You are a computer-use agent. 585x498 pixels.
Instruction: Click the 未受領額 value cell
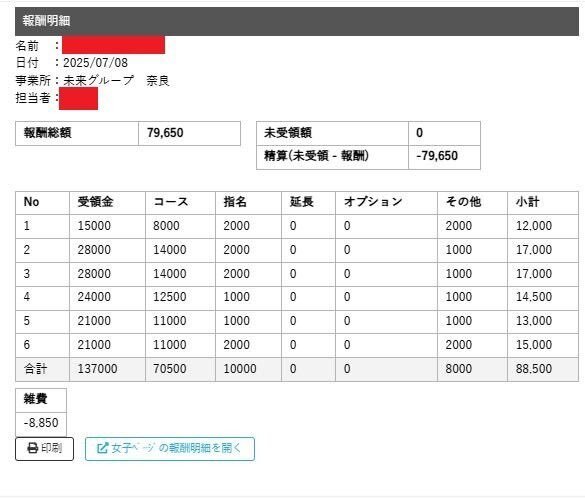tap(444, 133)
